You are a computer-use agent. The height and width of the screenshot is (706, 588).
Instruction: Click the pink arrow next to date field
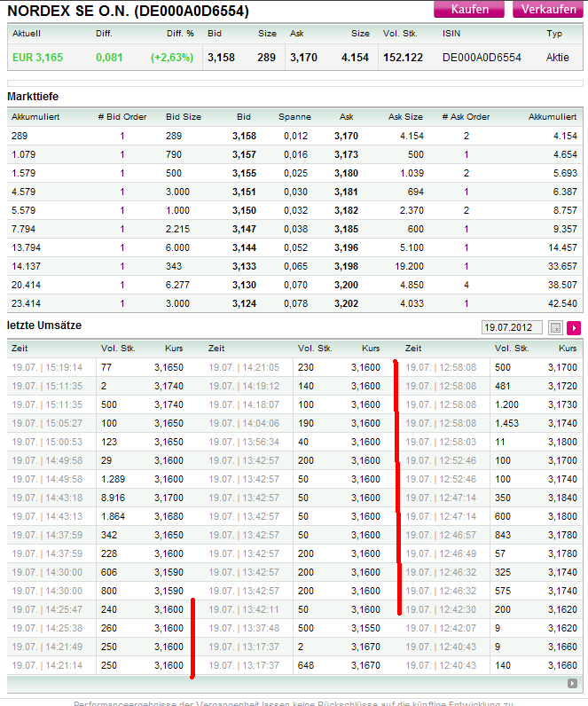tap(574, 328)
